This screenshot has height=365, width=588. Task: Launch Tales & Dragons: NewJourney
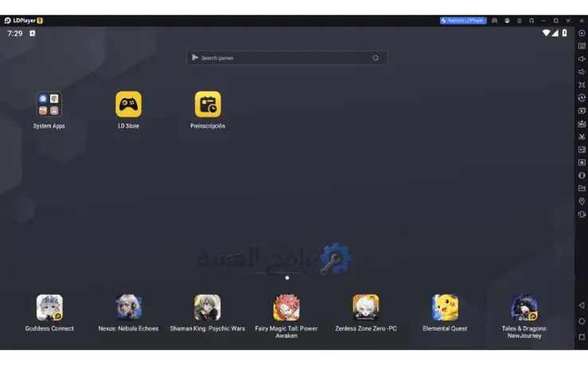click(524, 308)
